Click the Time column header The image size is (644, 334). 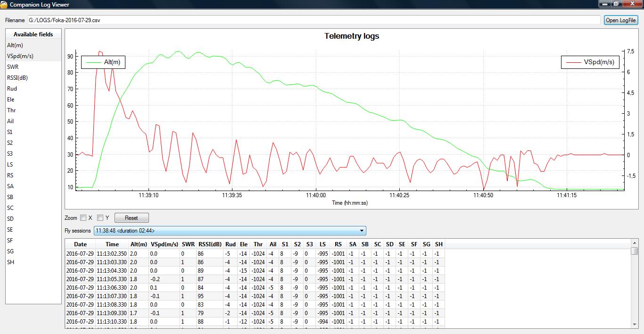pos(112,244)
